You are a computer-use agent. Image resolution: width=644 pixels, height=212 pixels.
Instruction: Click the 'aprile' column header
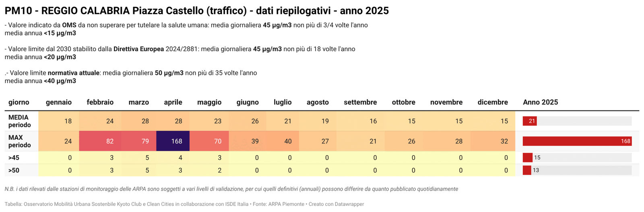[173, 102]
